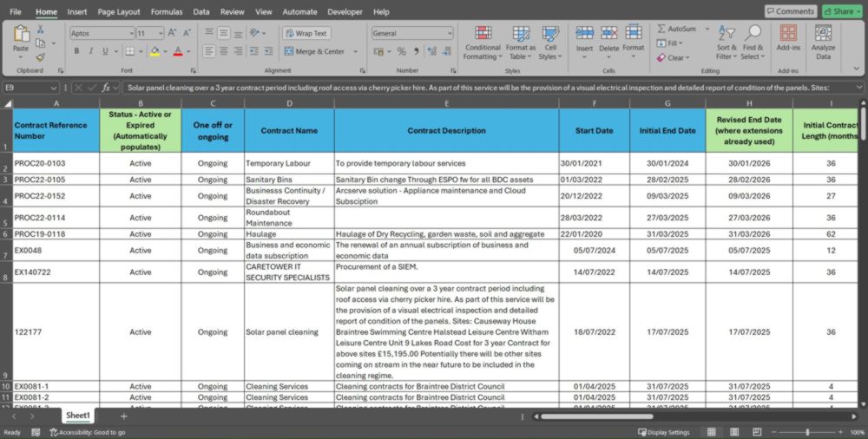Click the middle align icon

click(224, 33)
